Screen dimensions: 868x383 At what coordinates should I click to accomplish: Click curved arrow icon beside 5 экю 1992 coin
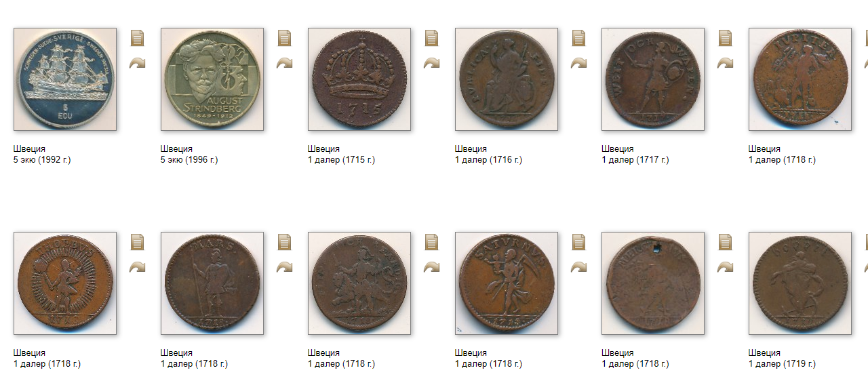[x=138, y=63]
